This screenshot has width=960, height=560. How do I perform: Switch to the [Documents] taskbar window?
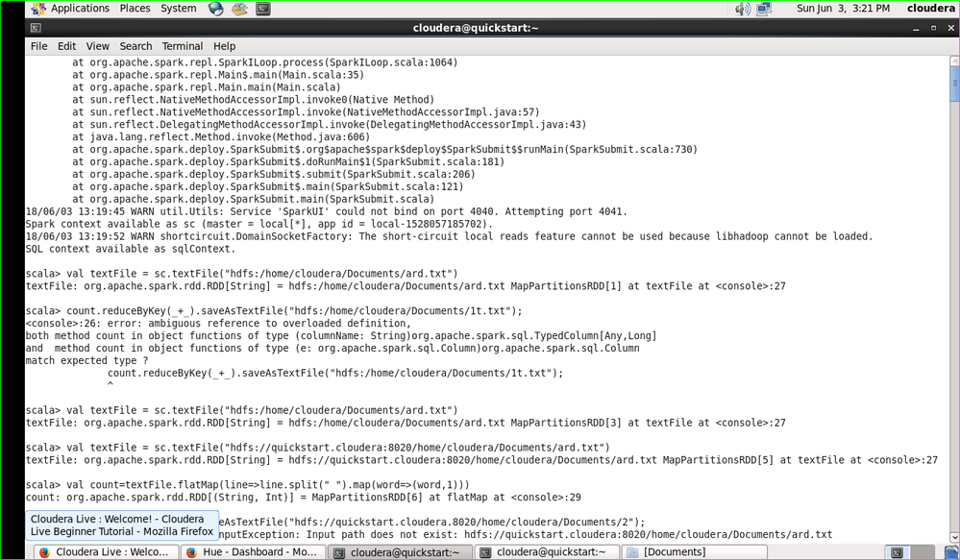coord(694,552)
